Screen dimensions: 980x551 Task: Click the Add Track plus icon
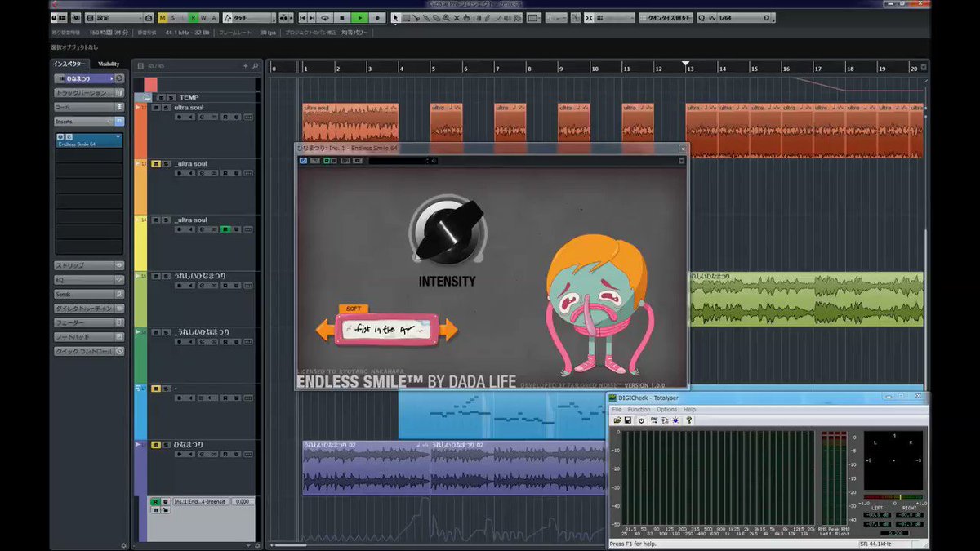pyautogui.click(x=245, y=66)
